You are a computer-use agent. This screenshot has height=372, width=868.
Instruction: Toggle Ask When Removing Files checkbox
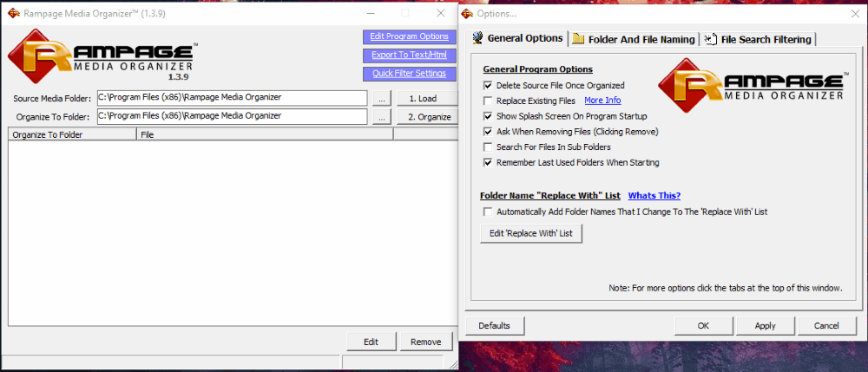[x=488, y=132]
